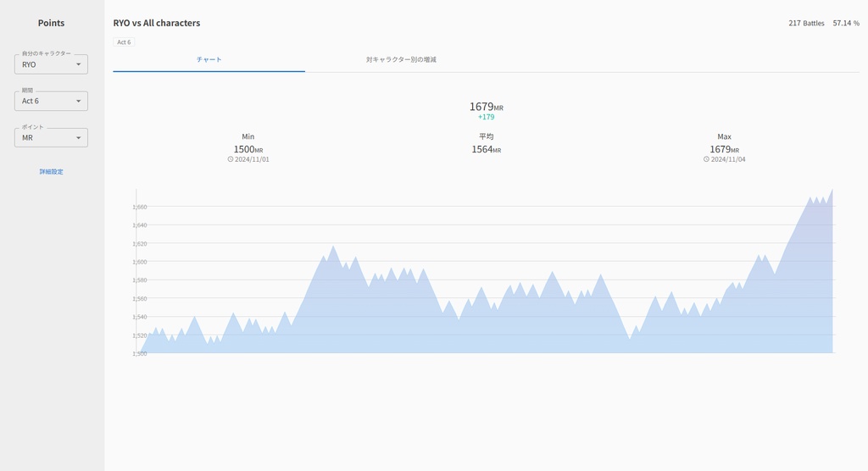Click the 217 Battles text
The image size is (868, 471).
(x=806, y=23)
